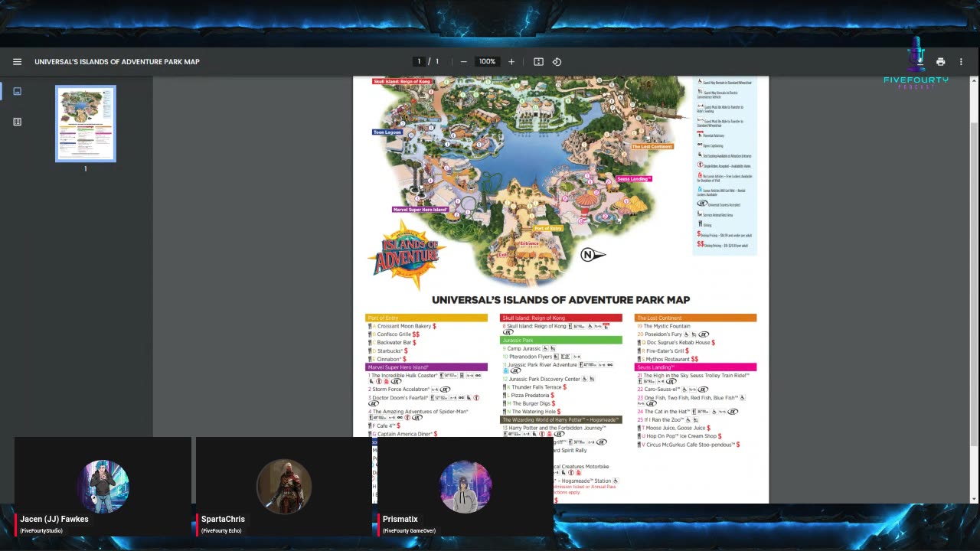The height and width of the screenshot is (551, 980).
Task: Click the Confisco Grille entry
Action: [x=395, y=334]
